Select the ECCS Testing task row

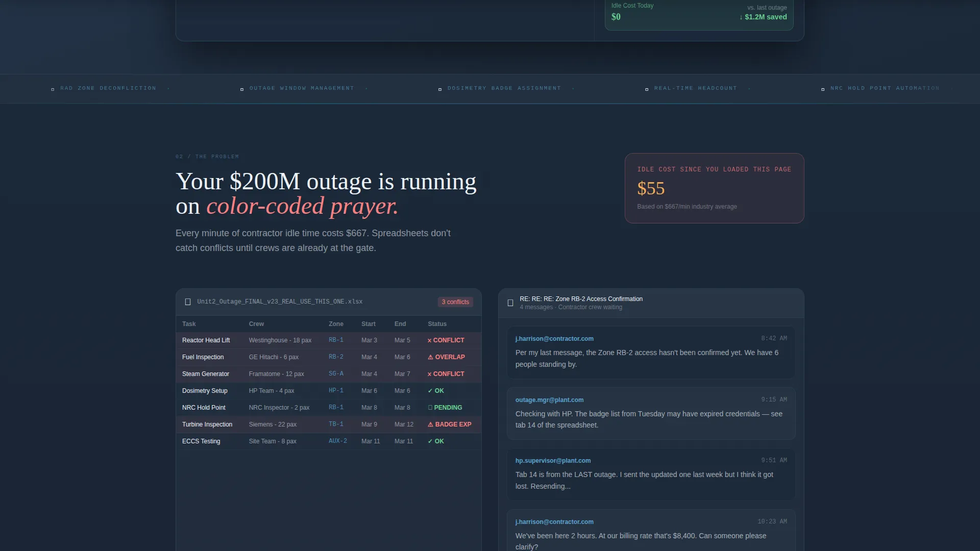(x=329, y=441)
